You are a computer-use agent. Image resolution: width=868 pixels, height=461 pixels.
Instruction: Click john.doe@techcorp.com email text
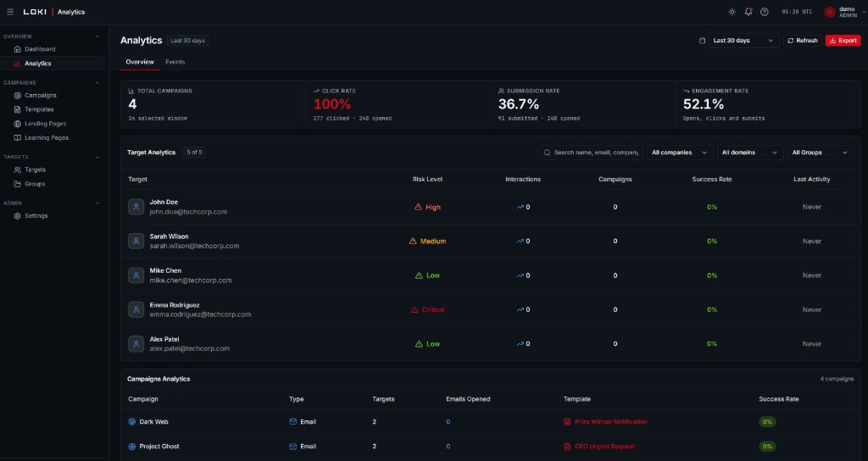click(188, 212)
